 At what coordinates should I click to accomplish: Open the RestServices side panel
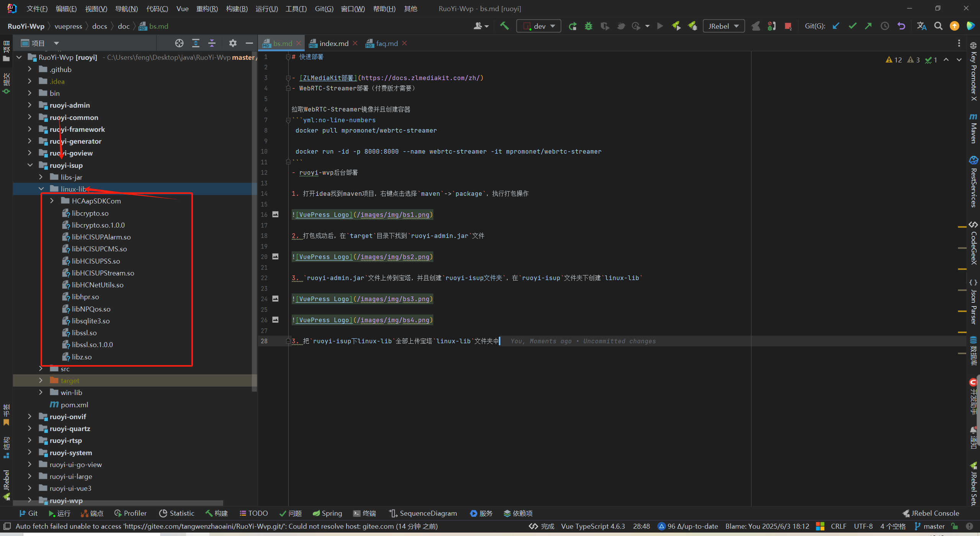[x=973, y=182]
